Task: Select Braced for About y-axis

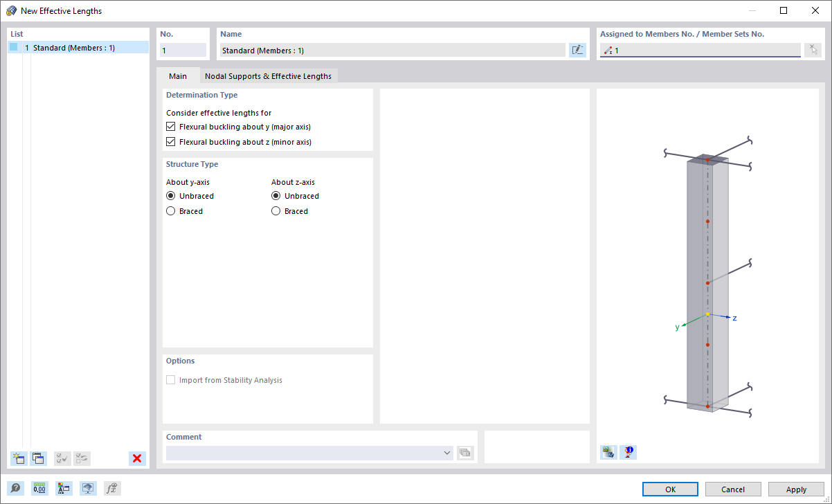Action: [170, 210]
